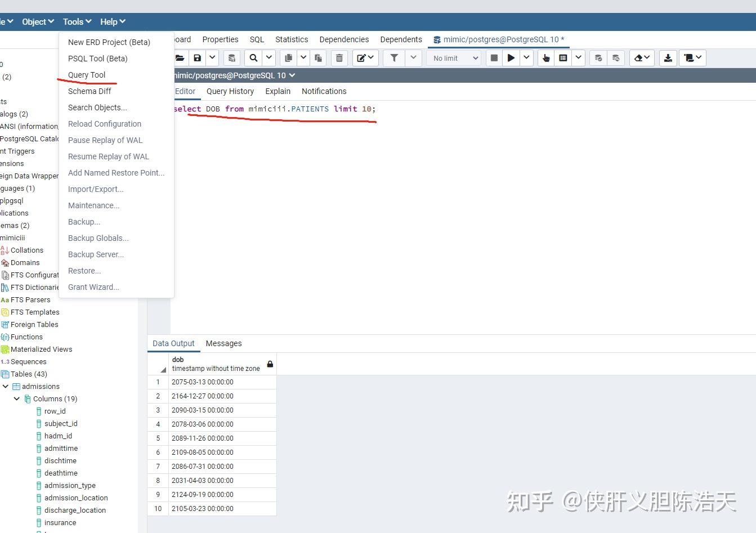Open the copy options dropdown arrow
The image size is (756, 533).
[x=303, y=58]
